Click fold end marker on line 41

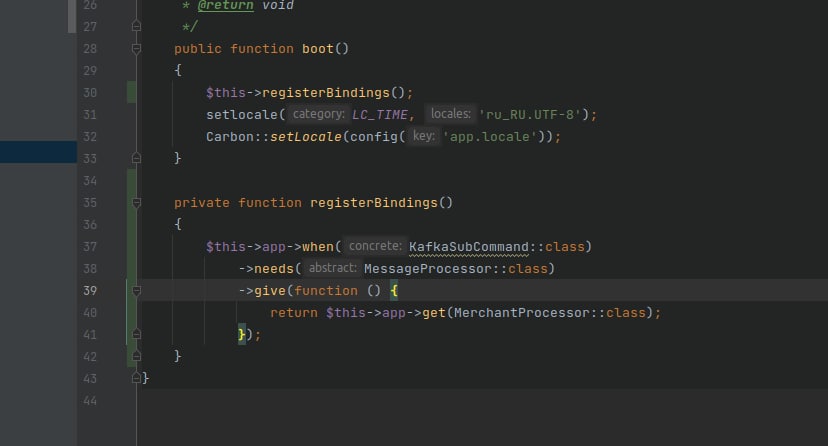tap(136, 334)
